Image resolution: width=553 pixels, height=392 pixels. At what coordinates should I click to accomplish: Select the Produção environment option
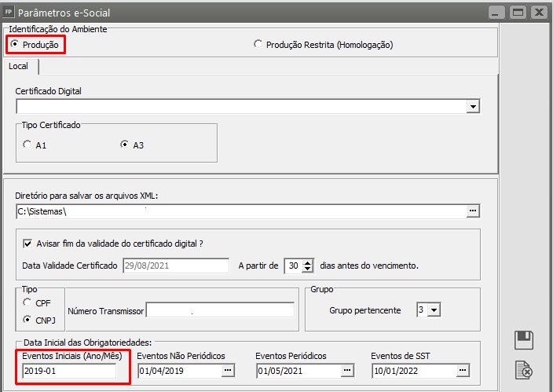pos(15,45)
